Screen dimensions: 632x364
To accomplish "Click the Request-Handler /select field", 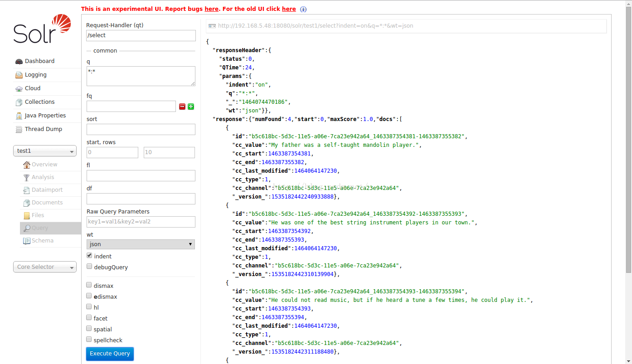I will coord(141,35).
